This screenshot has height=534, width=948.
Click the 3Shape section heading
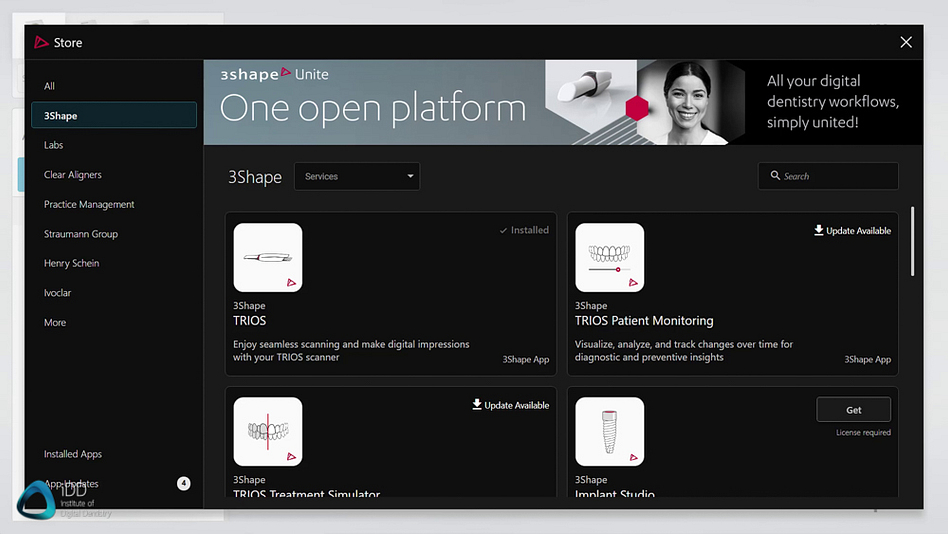pos(255,177)
